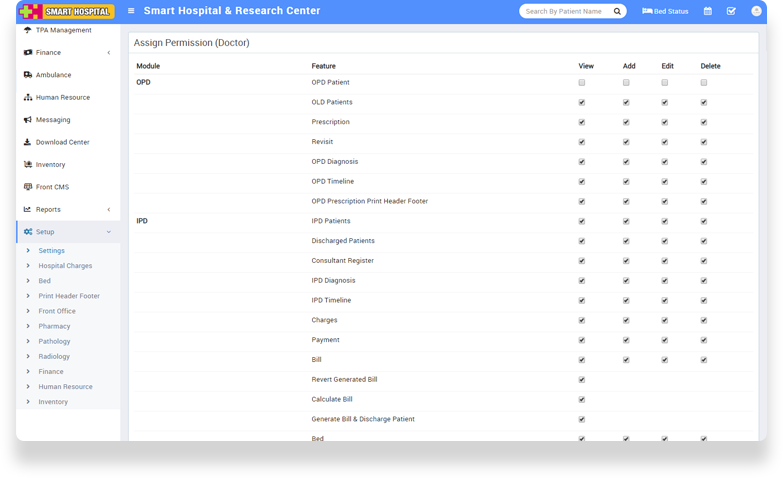783x478 pixels.
Task: Enable View permission for OPD Patient
Action: click(582, 82)
